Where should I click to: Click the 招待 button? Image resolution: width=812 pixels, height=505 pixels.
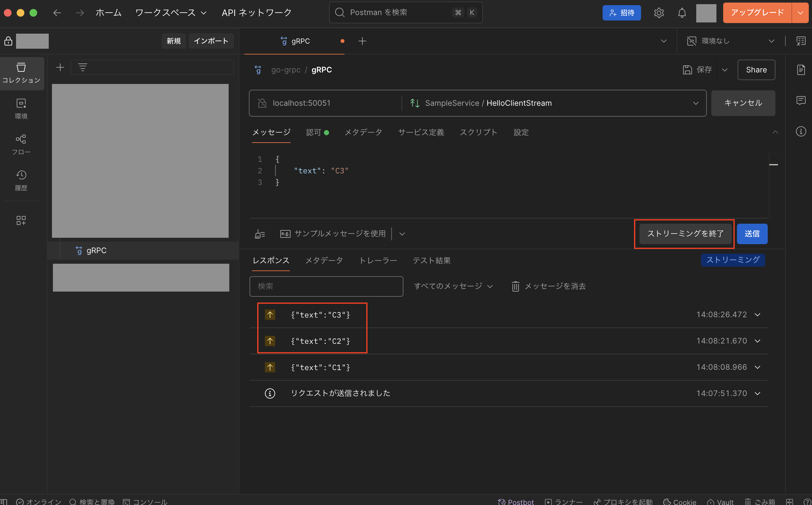(622, 13)
